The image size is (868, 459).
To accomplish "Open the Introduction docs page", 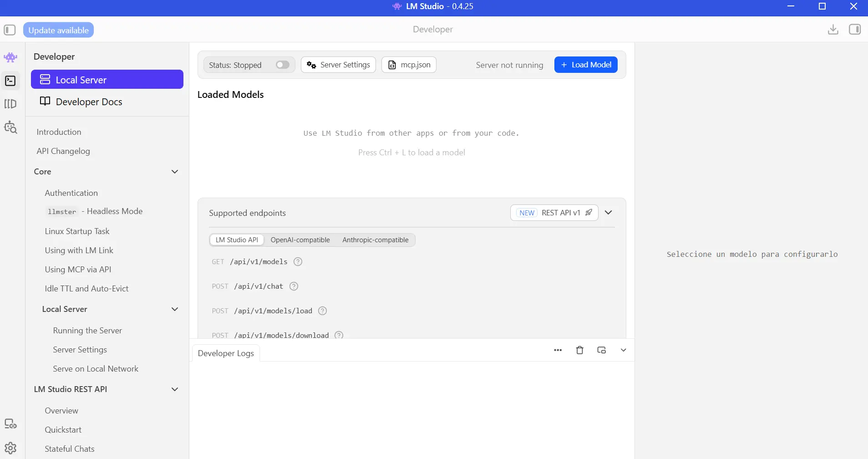I will point(59,132).
